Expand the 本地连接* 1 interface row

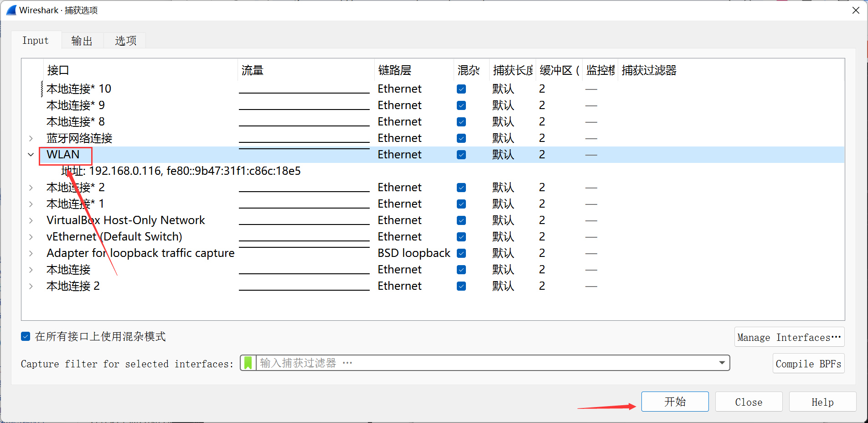point(31,204)
